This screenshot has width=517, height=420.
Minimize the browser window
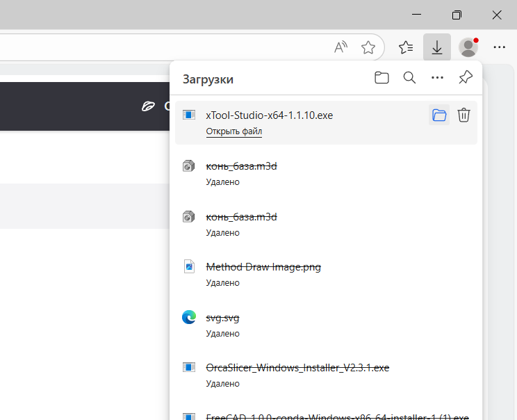(x=416, y=15)
